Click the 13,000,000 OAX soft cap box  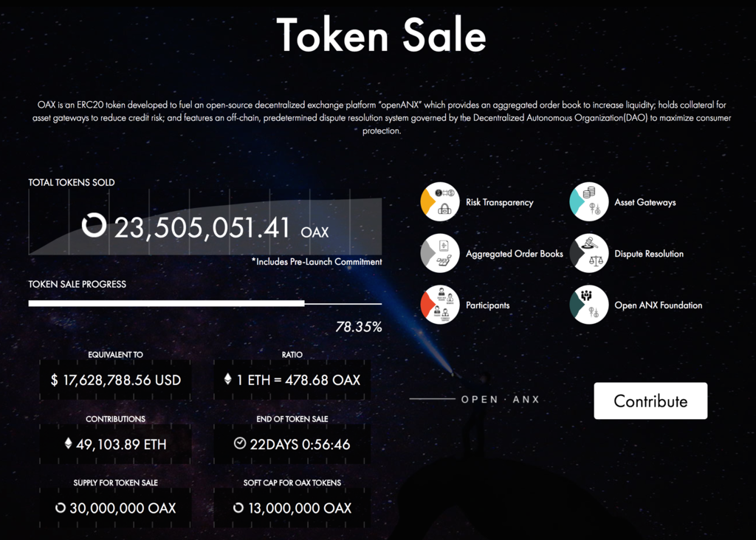click(292, 508)
